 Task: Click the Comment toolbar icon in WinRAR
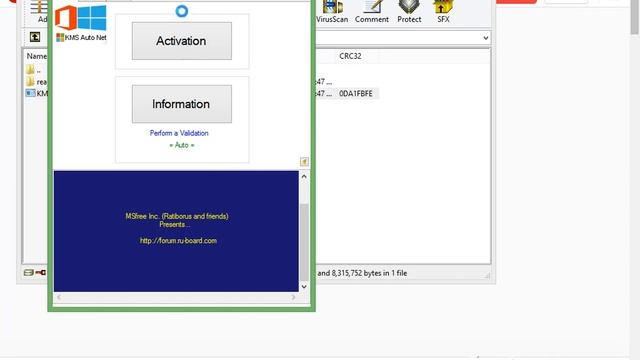coord(371,11)
